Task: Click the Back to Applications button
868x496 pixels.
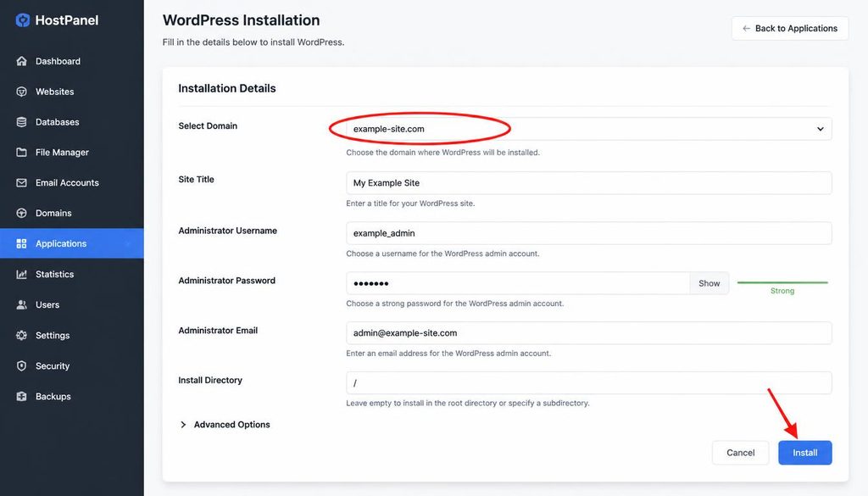Action: pyautogui.click(x=790, y=28)
